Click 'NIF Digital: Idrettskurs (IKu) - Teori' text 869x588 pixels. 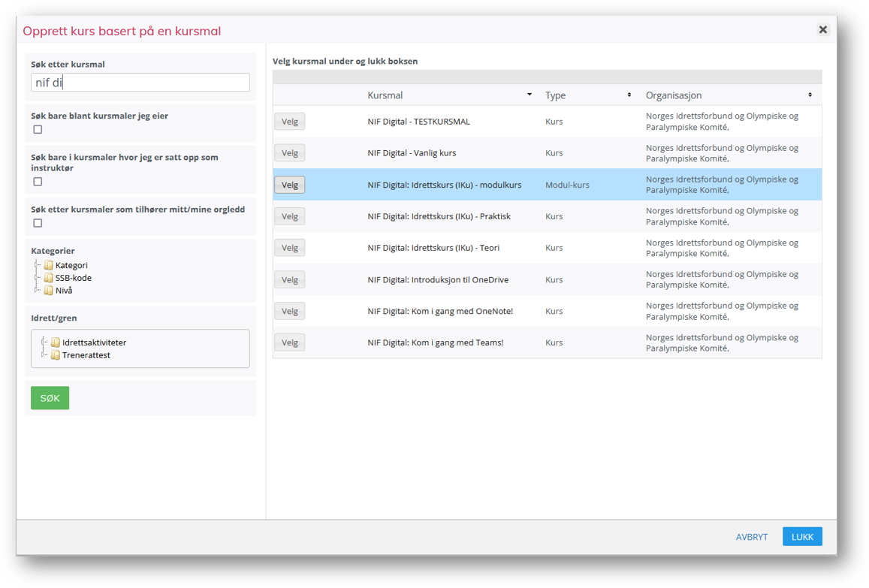433,248
